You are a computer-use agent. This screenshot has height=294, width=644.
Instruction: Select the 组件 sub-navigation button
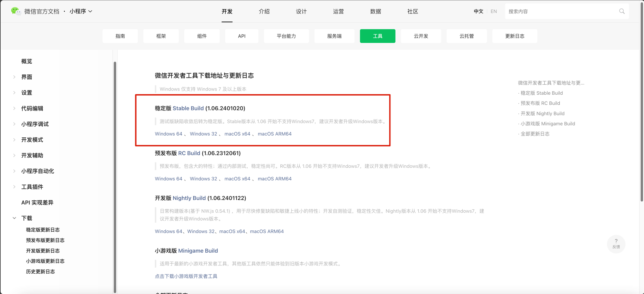coord(202,36)
